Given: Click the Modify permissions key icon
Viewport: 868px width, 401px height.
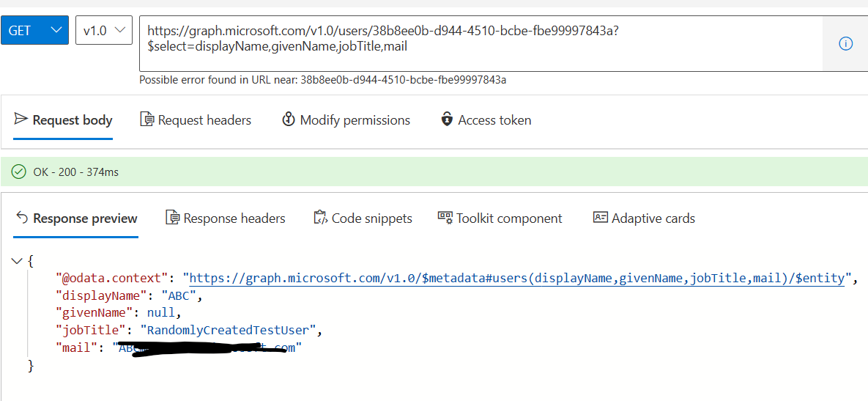Looking at the screenshot, I should pos(288,119).
